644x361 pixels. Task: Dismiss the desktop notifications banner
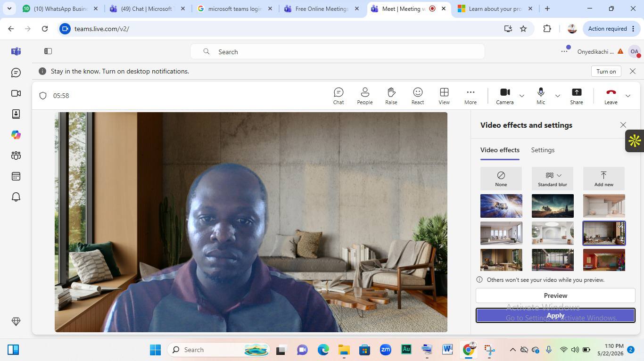tap(633, 71)
